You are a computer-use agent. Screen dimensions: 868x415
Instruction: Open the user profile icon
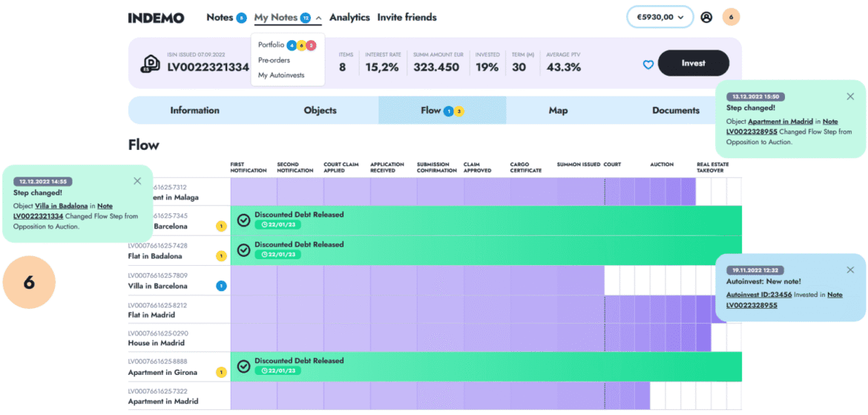[x=706, y=17]
